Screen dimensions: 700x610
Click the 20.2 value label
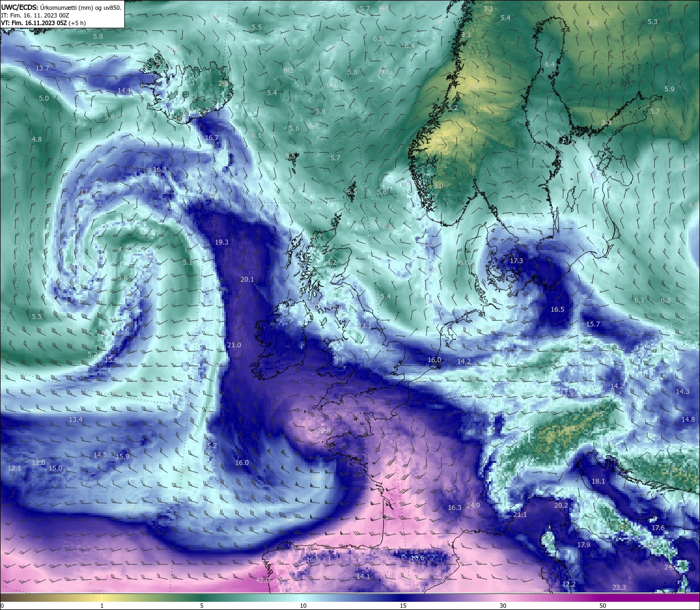[561, 506]
